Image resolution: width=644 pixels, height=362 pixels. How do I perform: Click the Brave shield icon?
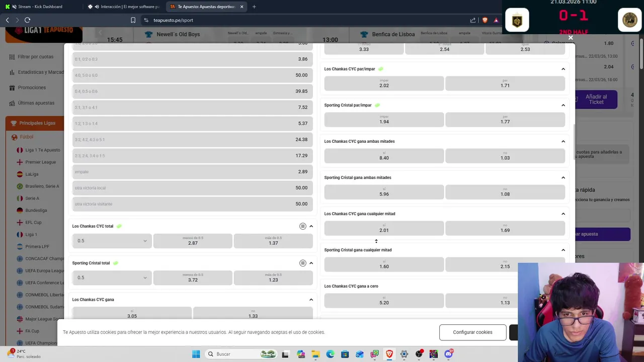point(485,20)
